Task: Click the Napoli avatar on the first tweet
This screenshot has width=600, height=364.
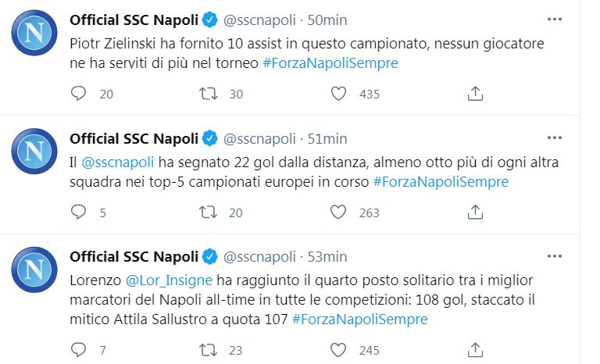Action: (34, 33)
